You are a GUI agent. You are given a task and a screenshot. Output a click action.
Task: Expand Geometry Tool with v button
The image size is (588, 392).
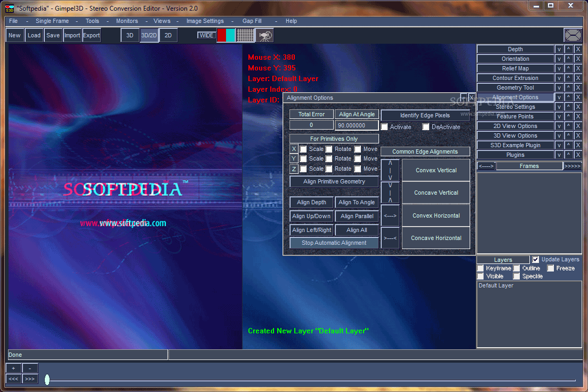tap(559, 87)
